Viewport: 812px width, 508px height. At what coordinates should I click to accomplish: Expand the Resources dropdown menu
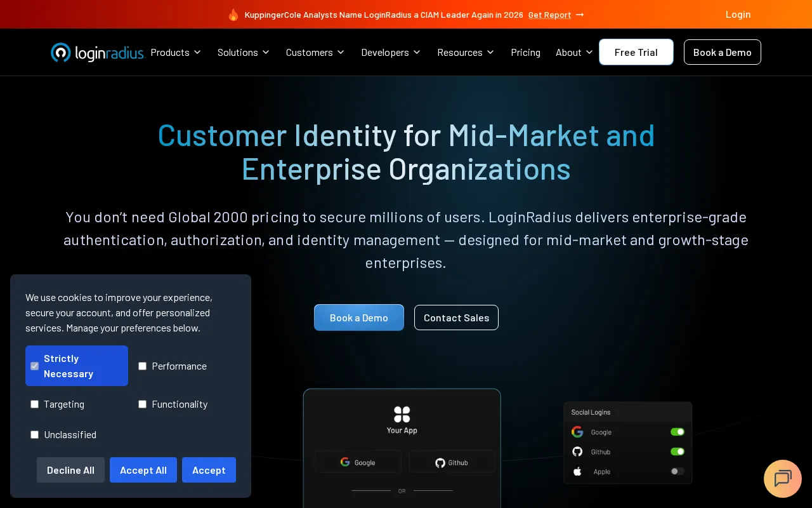(x=466, y=52)
